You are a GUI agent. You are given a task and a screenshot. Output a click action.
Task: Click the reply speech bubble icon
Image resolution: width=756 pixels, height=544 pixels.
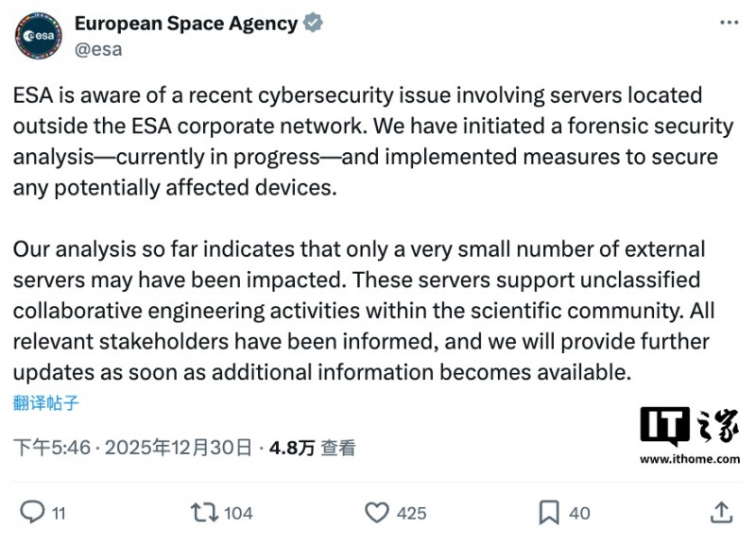pyautogui.click(x=32, y=512)
